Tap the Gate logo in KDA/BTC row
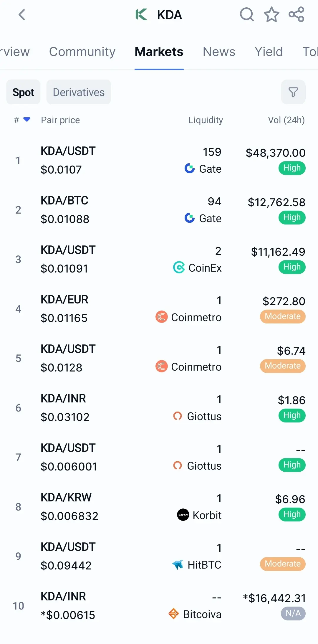318x644 pixels. click(190, 218)
